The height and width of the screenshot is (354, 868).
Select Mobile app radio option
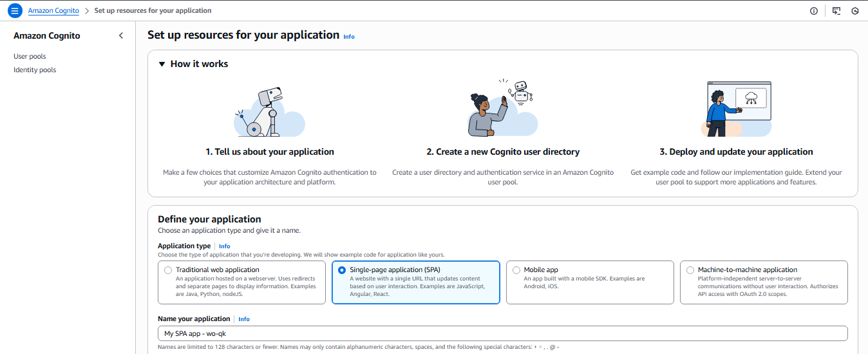pyautogui.click(x=516, y=270)
